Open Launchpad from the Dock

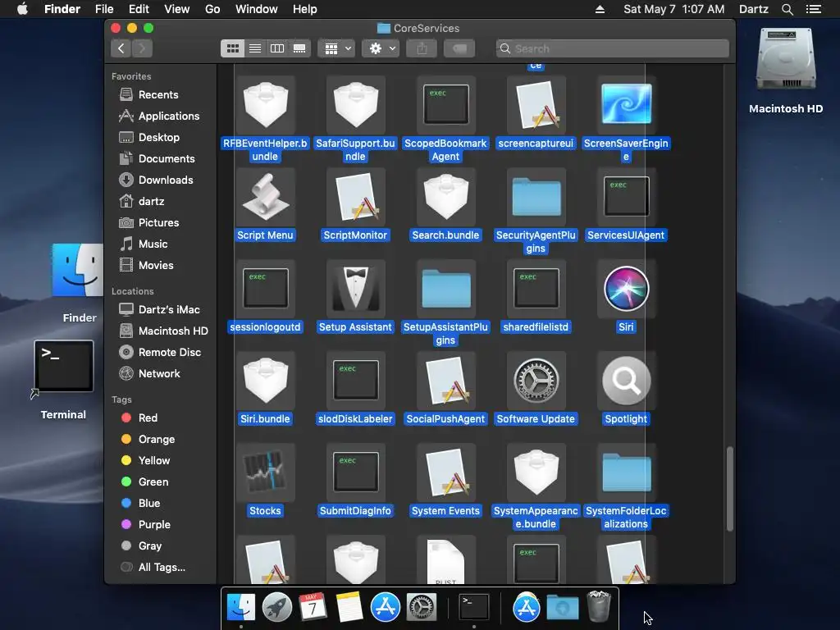click(277, 607)
